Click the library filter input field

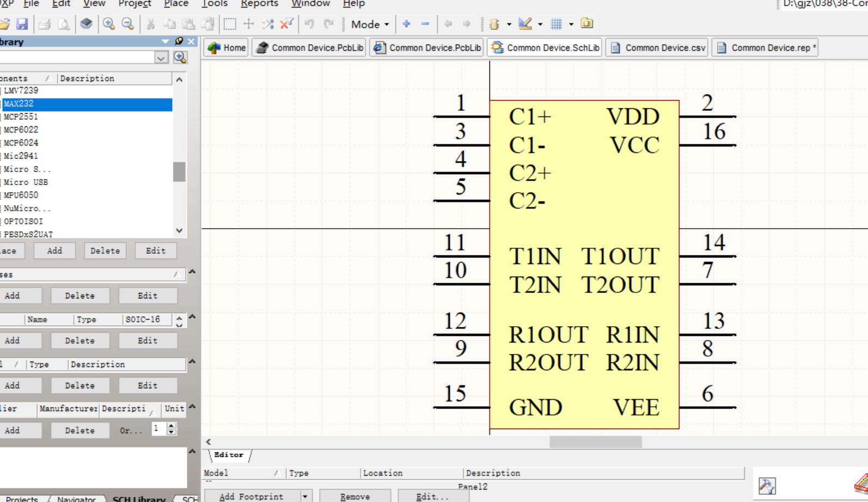[76, 57]
